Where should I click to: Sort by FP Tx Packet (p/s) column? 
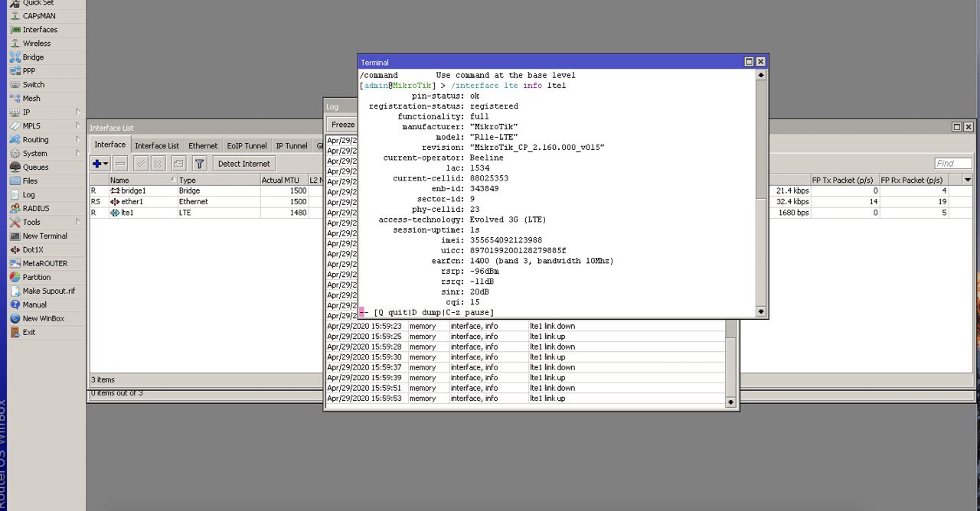pos(845,181)
